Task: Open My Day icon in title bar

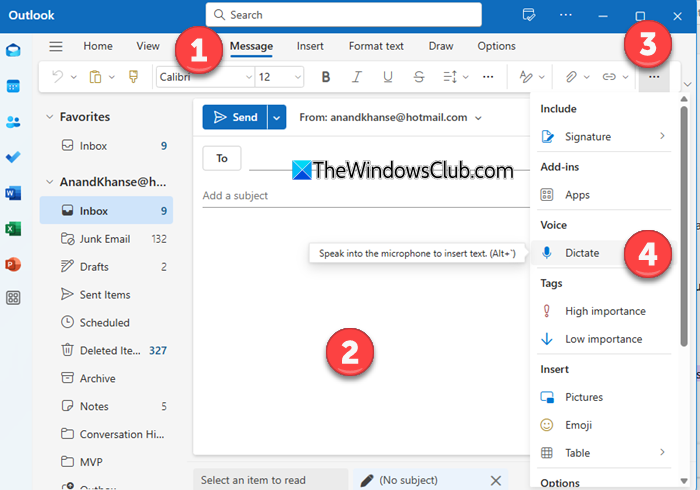Action: (529, 15)
